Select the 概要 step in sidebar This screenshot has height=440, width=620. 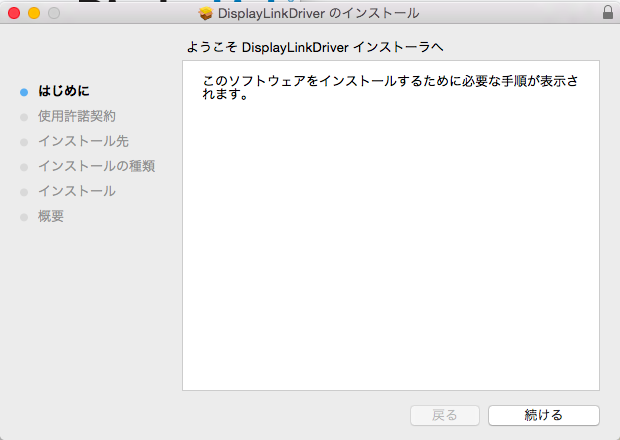coord(51,216)
